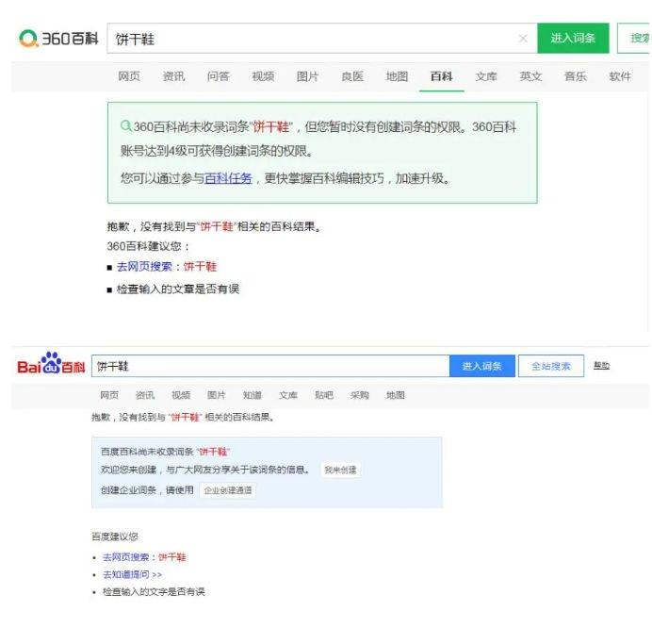This screenshot has height=644, width=652.
Task: Open the 帮助 link in Baidu
Action: point(601,365)
